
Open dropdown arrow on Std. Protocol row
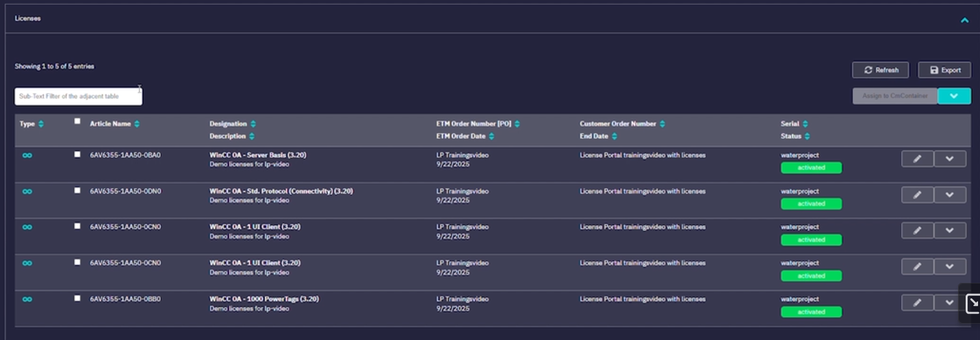tap(949, 195)
